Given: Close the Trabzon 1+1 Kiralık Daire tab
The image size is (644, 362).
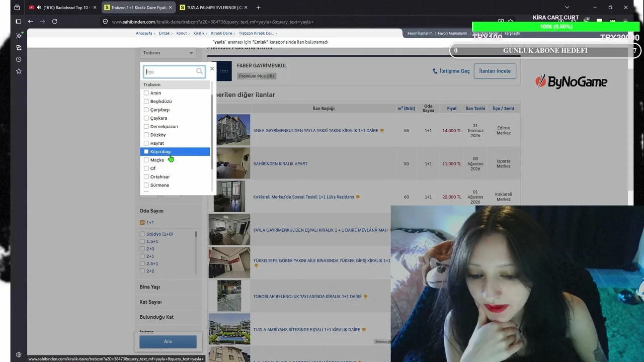Looking at the screenshot, I should pyautogui.click(x=170, y=8).
